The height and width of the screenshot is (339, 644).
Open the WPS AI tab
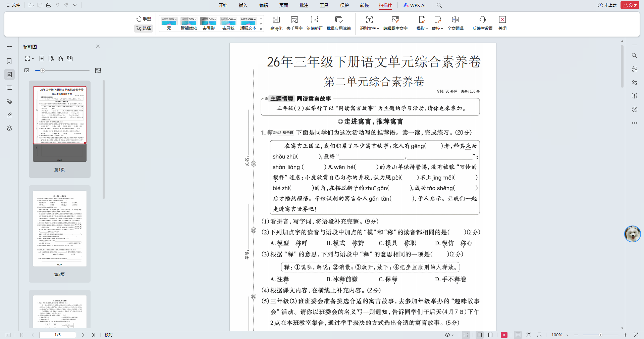pyautogui.click(x=415, y=5)
